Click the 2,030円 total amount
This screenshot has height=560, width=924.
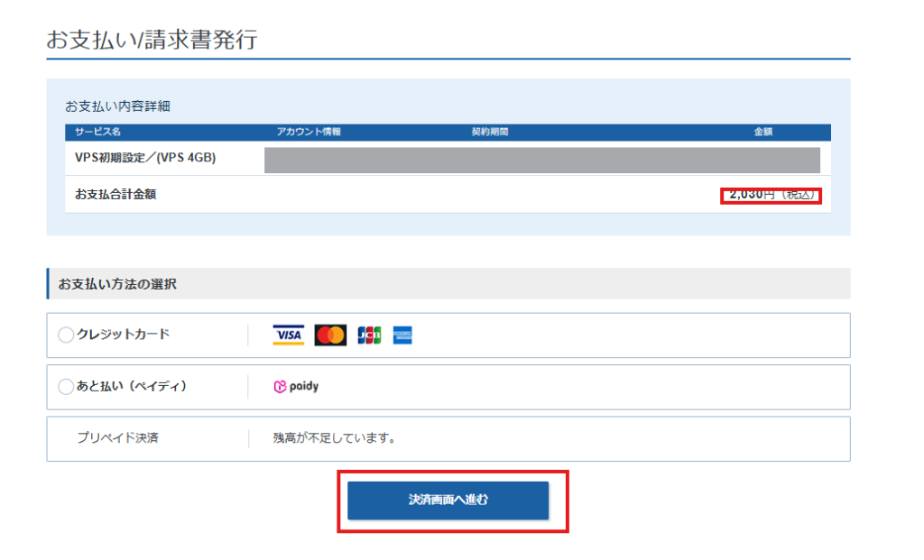tap(752, 195)
